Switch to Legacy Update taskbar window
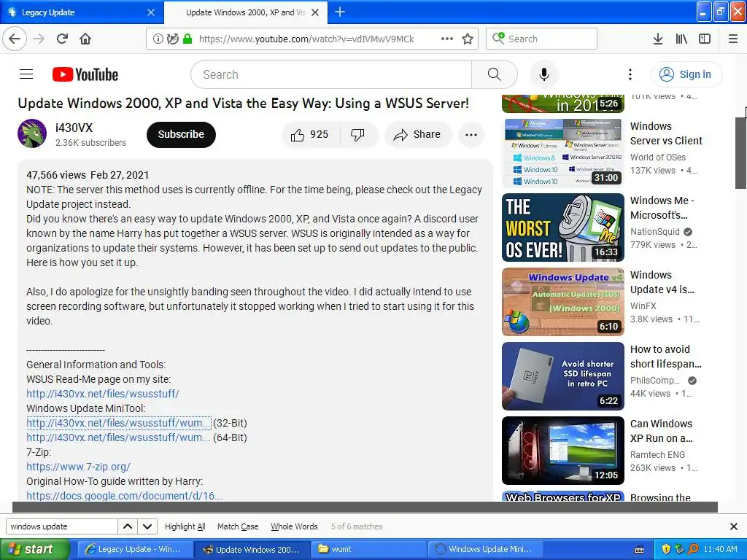The height and width of the screenshot is (560, 747). (134, 549)
